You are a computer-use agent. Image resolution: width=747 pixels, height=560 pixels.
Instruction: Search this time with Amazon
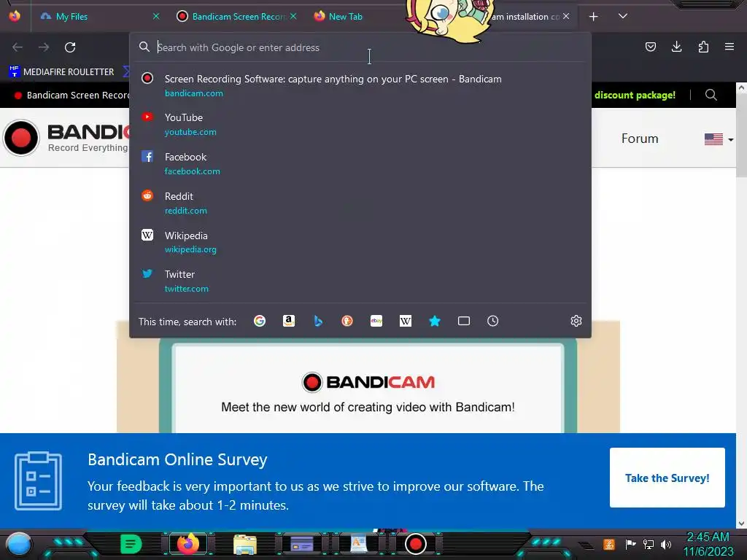(x=289, y=321)
